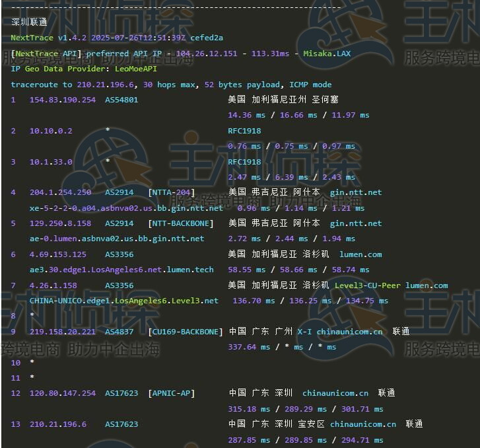Click the [APNIC-AP] label
Viewport: 480px width, 448px height.
point(172,393)
